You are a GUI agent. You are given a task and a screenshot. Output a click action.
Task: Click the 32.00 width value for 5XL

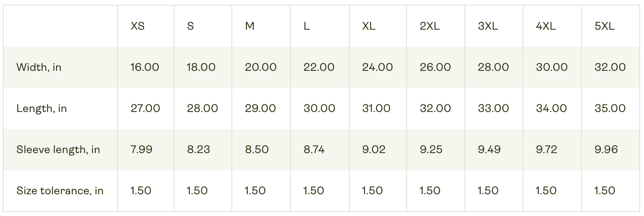(610, 67)
